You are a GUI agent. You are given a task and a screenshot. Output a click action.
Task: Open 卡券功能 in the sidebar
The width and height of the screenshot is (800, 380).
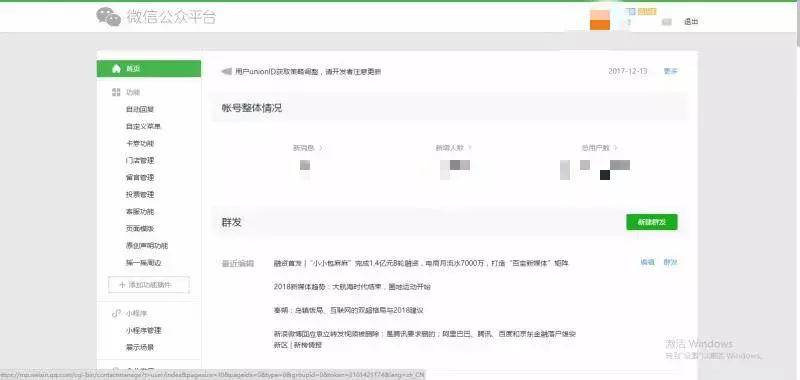pos(140,143)
